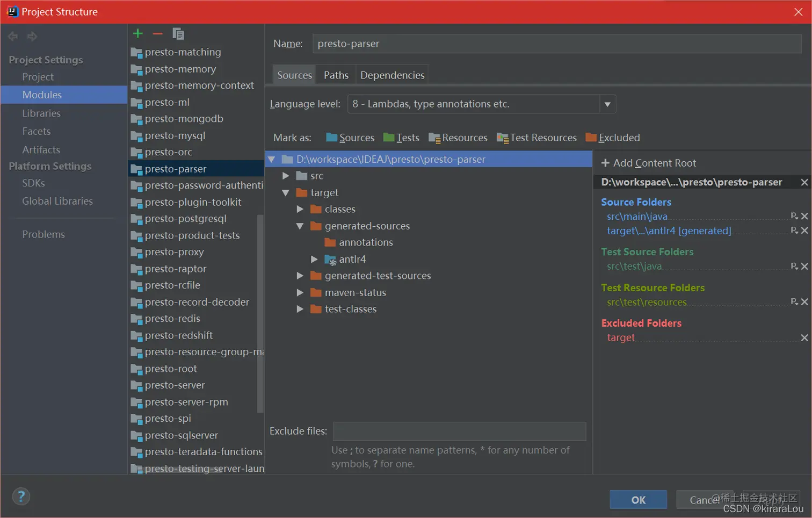Click the Exclude files input field
This screenshot has width=812, height=518.
tap(460, 431)
